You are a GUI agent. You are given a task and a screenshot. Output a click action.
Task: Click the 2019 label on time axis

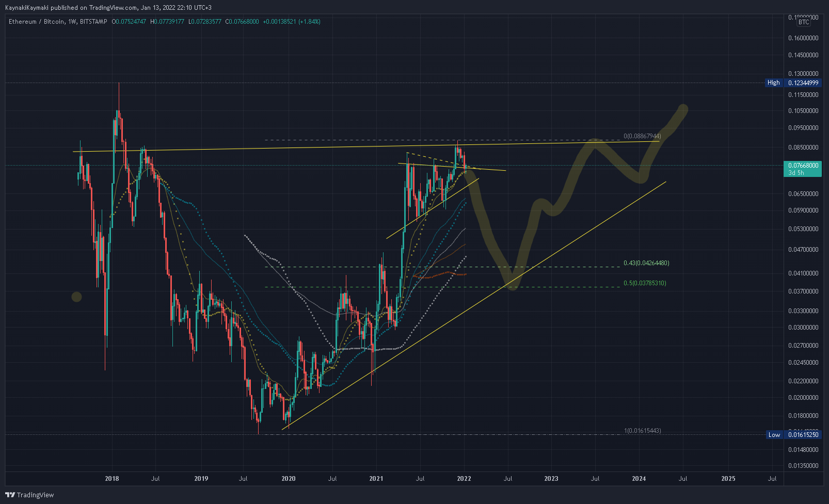click(x=201, y=479)
